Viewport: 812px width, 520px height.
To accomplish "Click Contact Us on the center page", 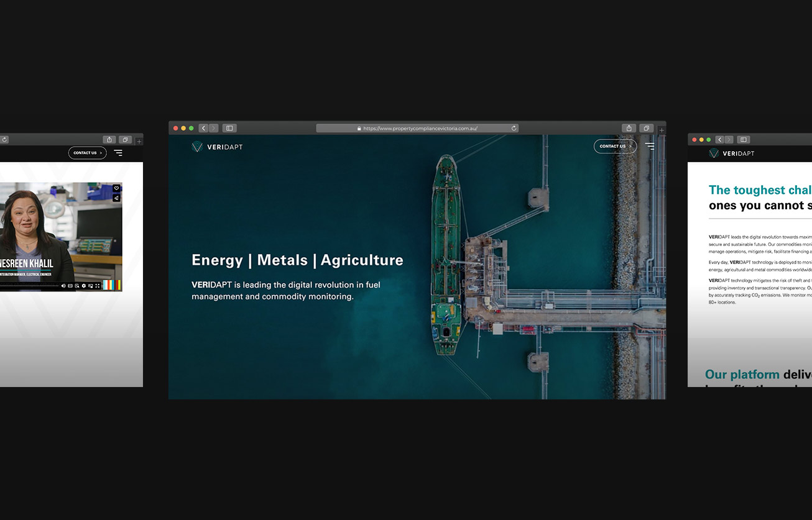I will click(x=615, y=147).
